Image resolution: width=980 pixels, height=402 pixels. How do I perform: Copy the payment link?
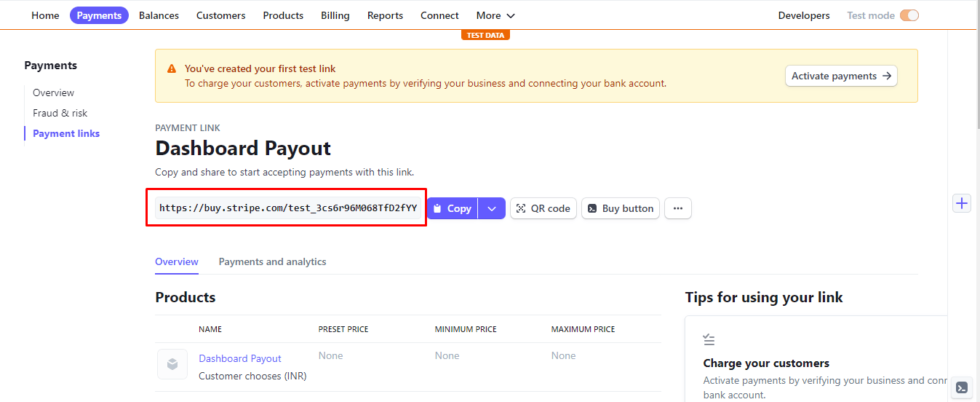click(453, 208)
